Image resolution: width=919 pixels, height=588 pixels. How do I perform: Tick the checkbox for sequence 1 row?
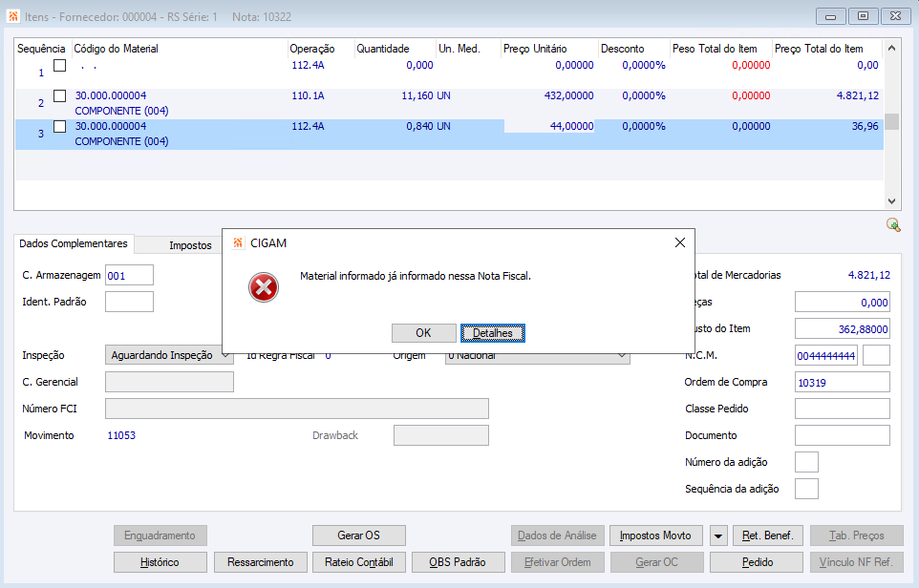[60, 66]
